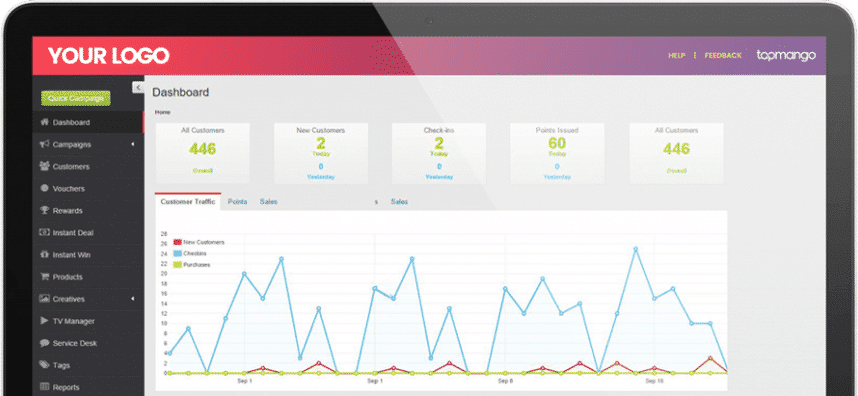Click the Rewards trophy icon

[x=44, y=211]
